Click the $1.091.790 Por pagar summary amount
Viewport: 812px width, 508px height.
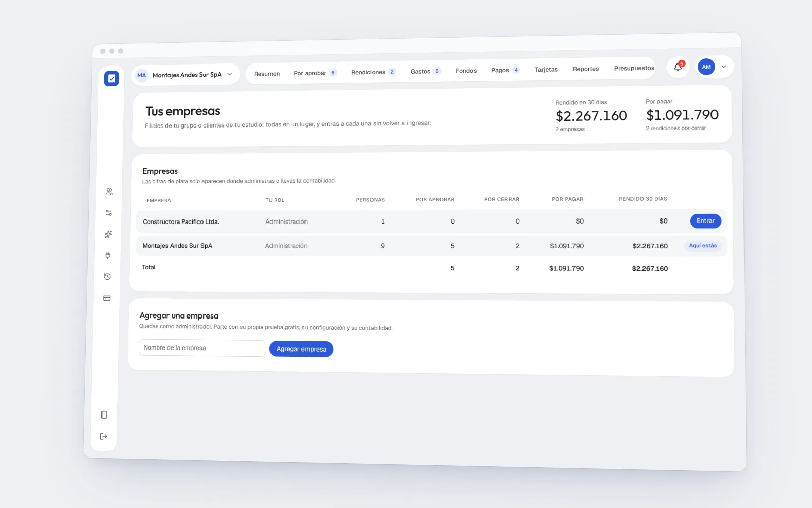(x=682, y=115)
